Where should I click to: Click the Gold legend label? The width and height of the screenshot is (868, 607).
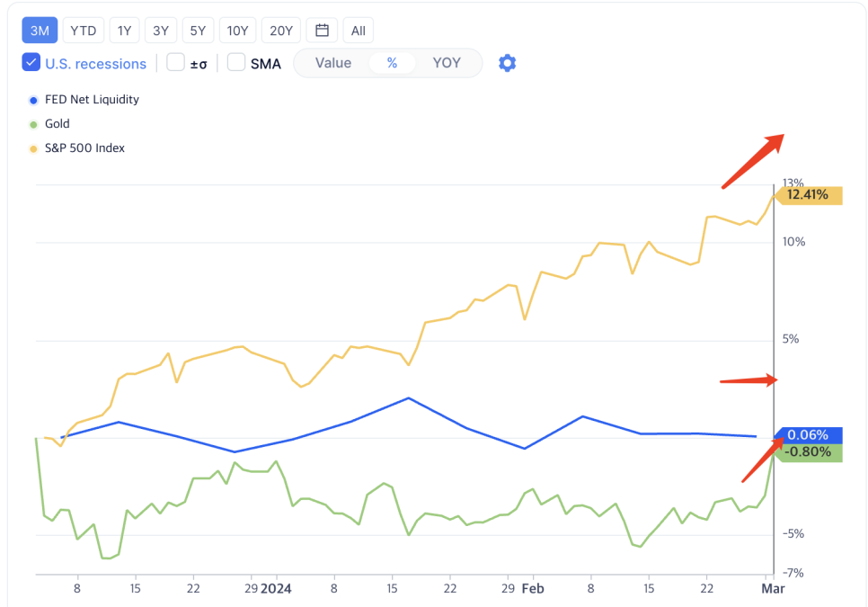coord(58,124)
